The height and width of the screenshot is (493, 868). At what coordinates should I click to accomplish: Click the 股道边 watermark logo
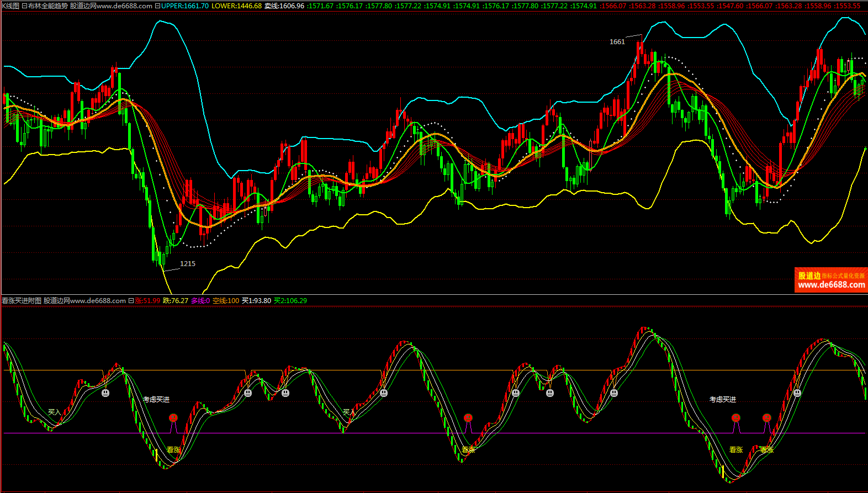[x=809, y=275]
